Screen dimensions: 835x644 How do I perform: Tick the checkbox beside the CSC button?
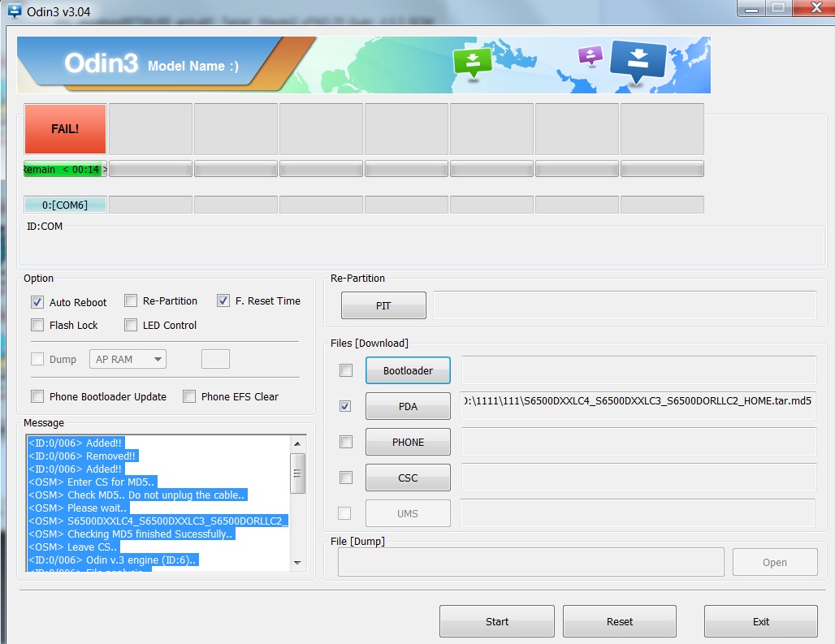click(x=346, y=478)
